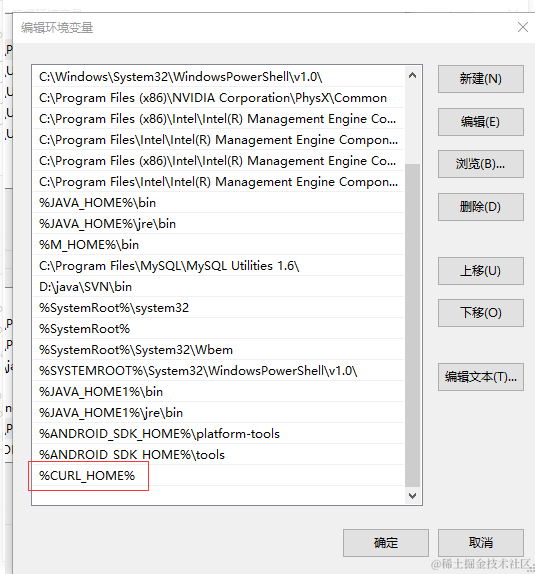Select D:\java\SVN\bin entry
Viewport: 535px width, 574px height.
(218, 287)
